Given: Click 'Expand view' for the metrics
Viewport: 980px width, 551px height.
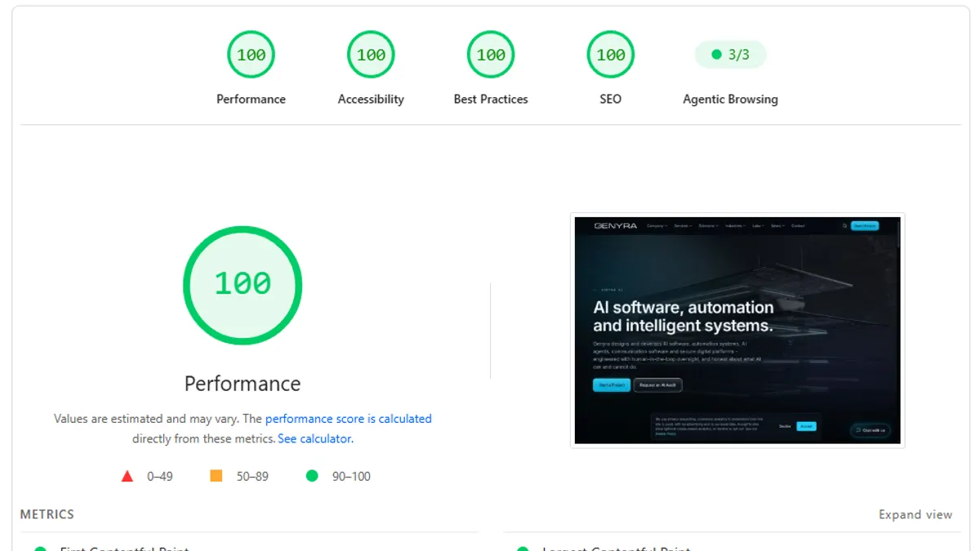Looking at the screenshot, I should (x=915, y=514).
